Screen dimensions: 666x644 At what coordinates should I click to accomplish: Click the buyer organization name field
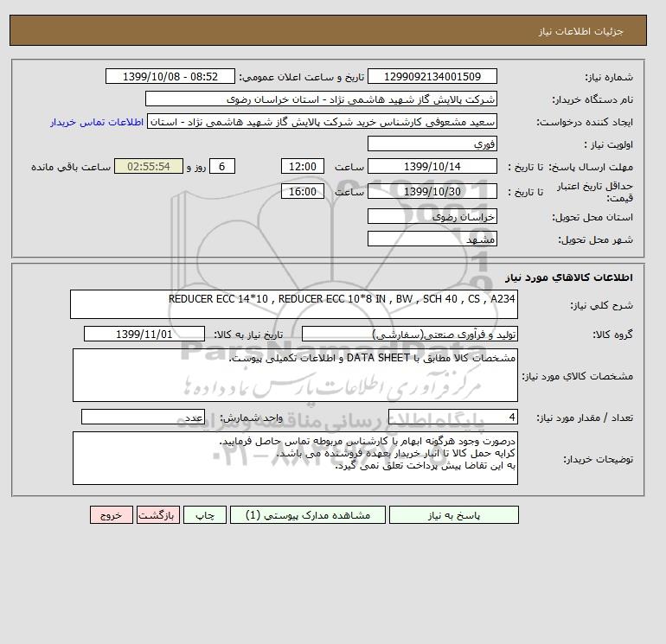click(x=321, y=99)
